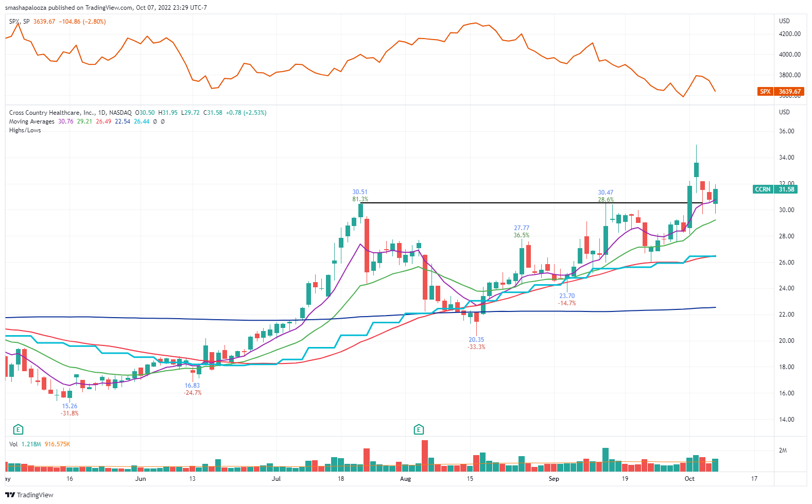The height and width of the screenshot is (504, 812).
Task: Click the 81.3% gain label
Action: (x=360, y=199)
